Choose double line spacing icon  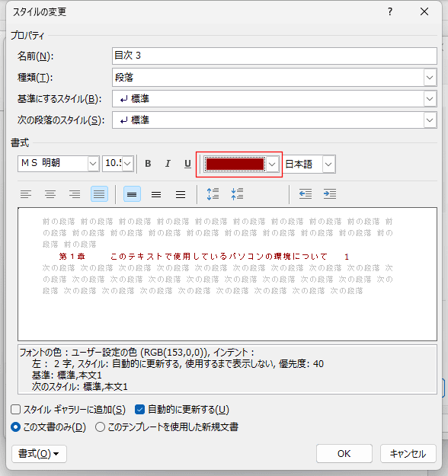(181, 194)
